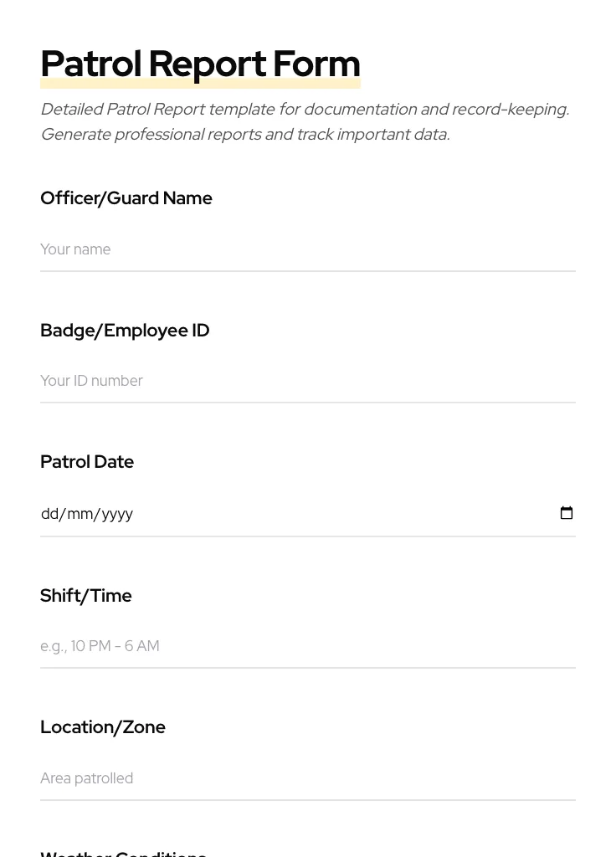Click the 'Badge/Employee ID' label
Viewport: 616px width, 857px height.
(x=125, y=331)
